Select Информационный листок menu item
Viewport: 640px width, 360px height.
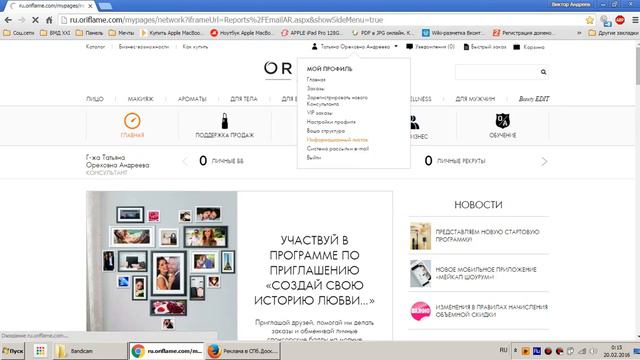tap(337, 140)
